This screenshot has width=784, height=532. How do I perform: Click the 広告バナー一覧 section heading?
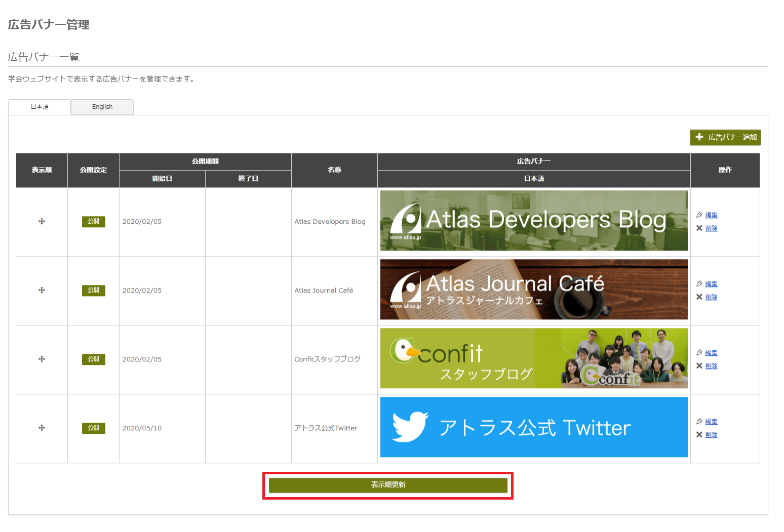[44, 57]
